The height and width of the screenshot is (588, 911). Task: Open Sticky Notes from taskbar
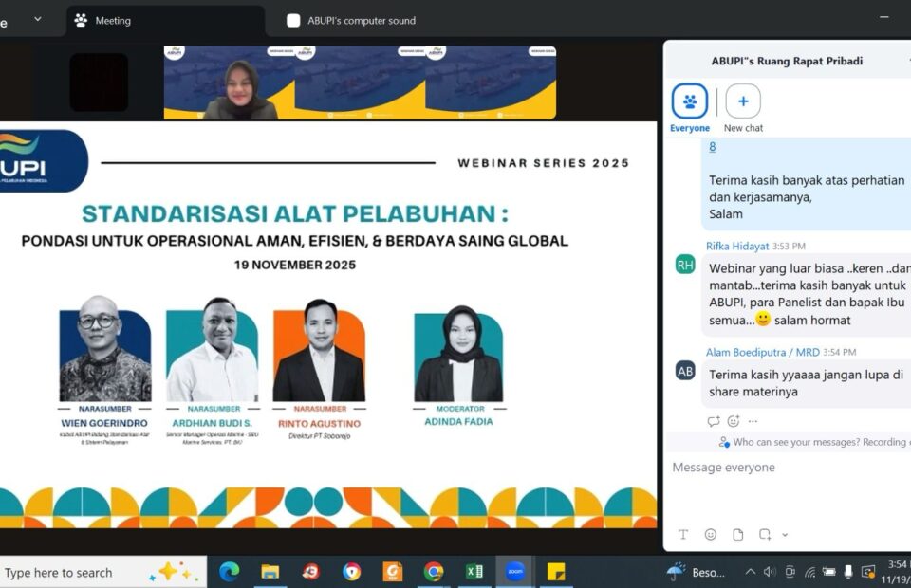(556, 572)
